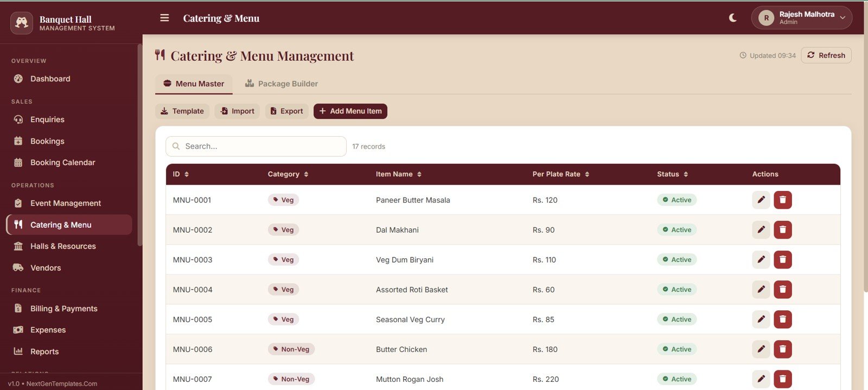Sort by Status column header
The image size is (868, 390).
pos(673,174)
